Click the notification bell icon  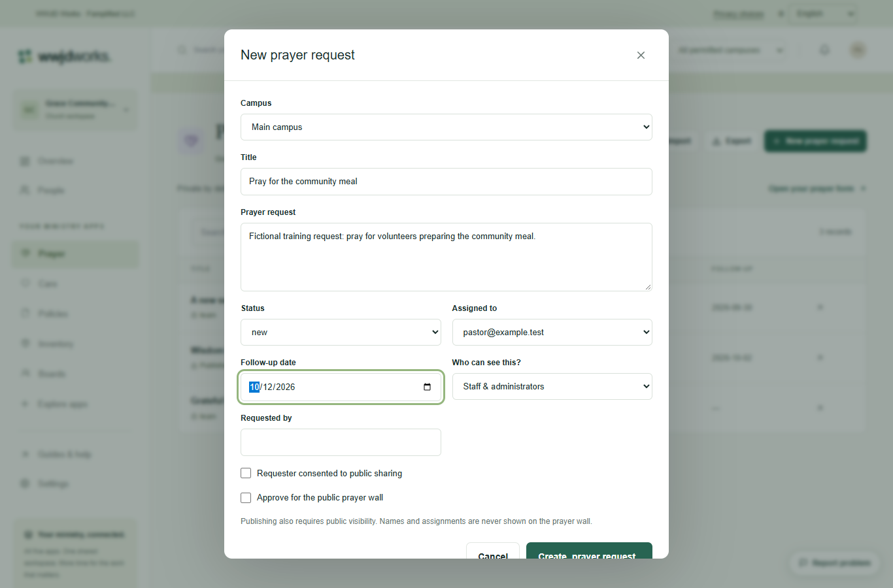point(824,50)
